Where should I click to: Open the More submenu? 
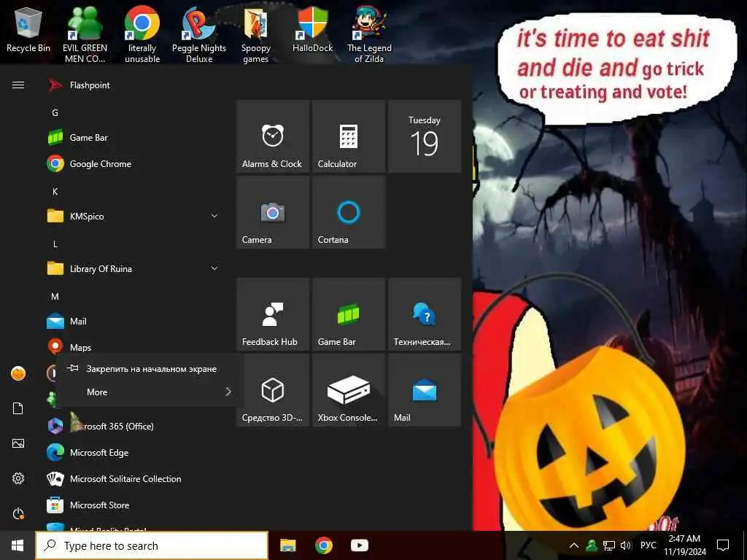tap(150, 392)
